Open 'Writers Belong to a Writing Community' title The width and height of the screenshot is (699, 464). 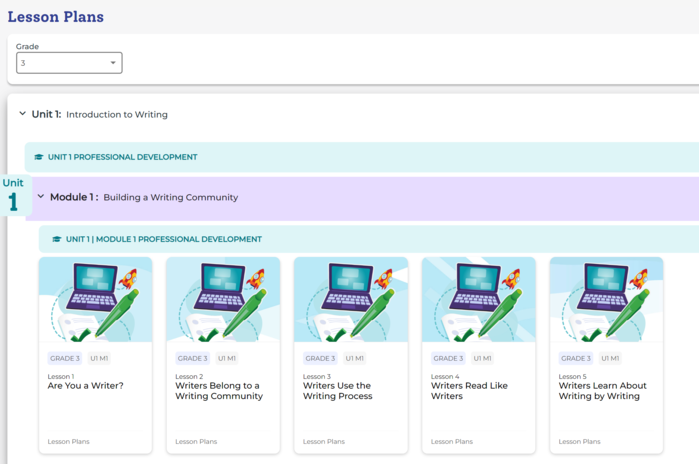tap(219, 391)
